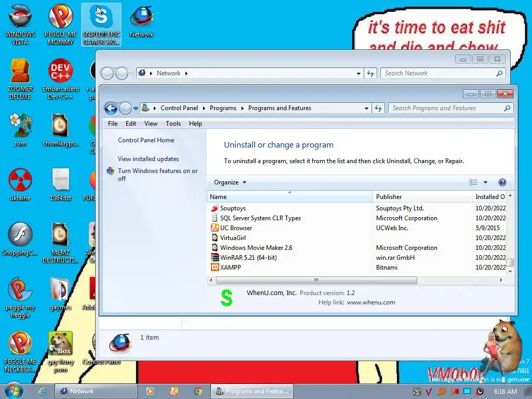This screenshot has height=399, width=532.
Task: Expand Programs and Features address history dropdown
Action: tap(366, 109)
